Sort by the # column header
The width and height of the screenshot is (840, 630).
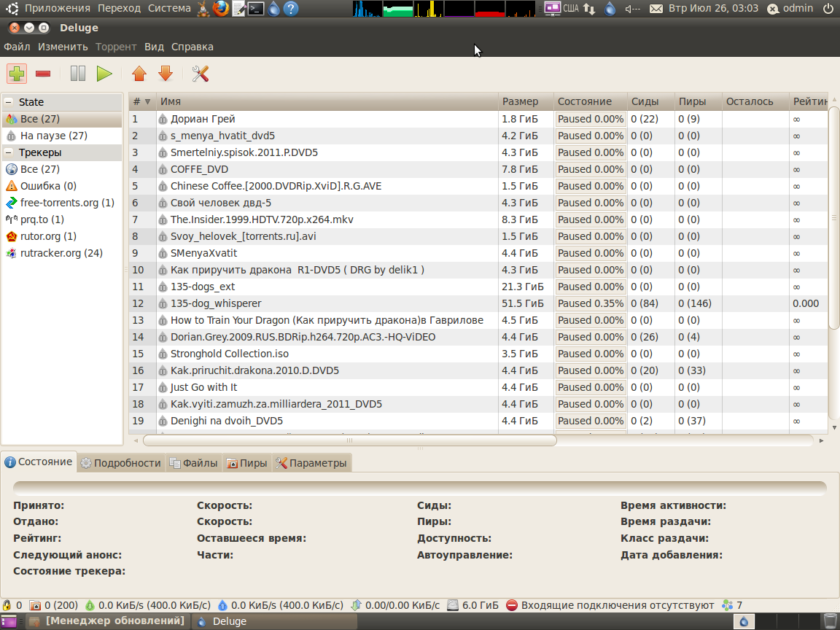(142, 101)
